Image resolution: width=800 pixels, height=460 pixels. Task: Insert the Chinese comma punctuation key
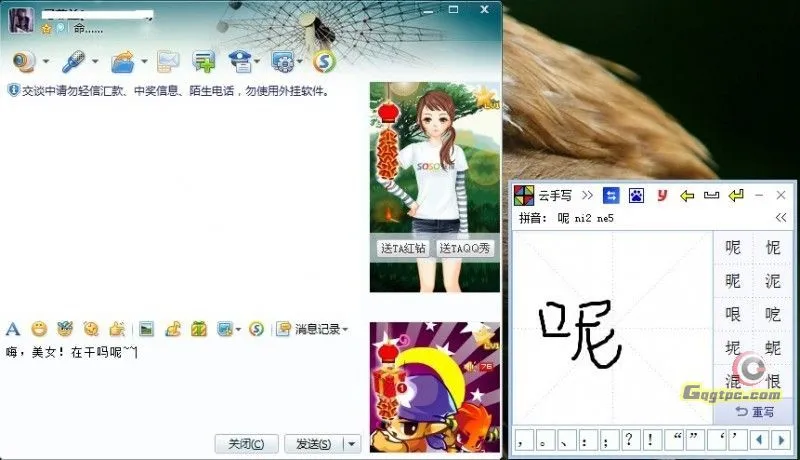[x=524, y=440]
